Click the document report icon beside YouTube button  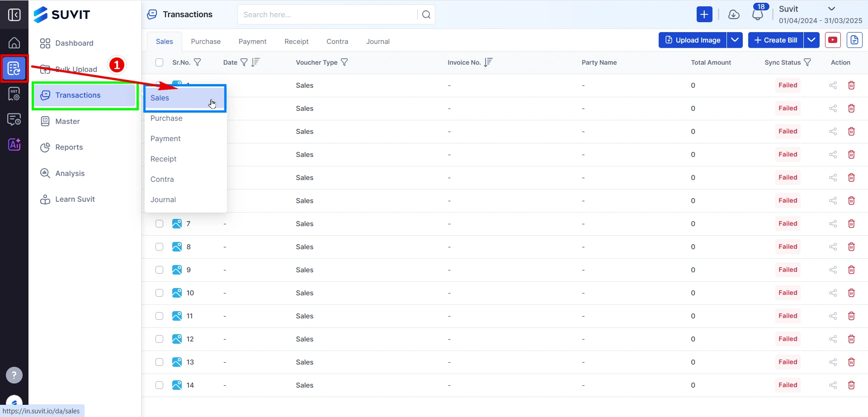pos(854,40)
